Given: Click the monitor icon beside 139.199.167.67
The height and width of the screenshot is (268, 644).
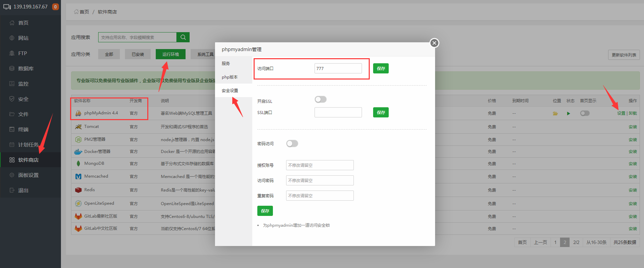Looking at the screenshot, I should click(x=7, y=7).
